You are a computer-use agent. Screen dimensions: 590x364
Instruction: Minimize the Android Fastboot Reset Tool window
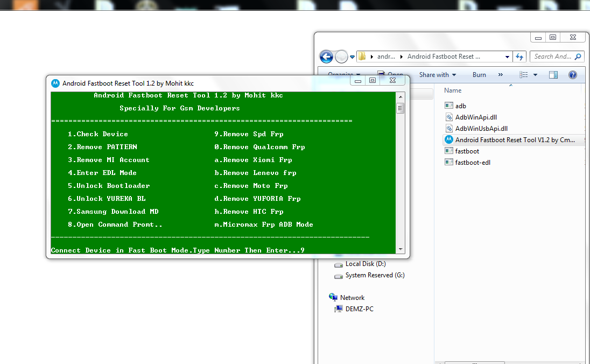tap(358, 80)
